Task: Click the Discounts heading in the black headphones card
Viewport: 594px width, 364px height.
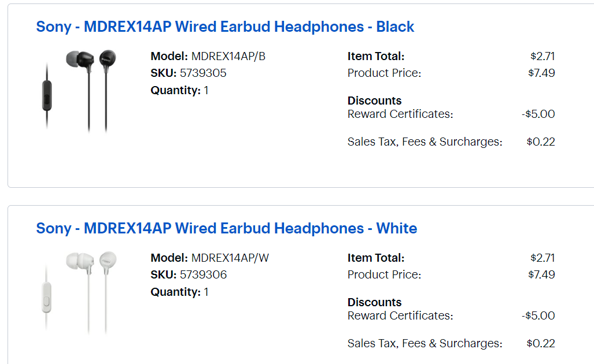Action: tap(374, 101)
